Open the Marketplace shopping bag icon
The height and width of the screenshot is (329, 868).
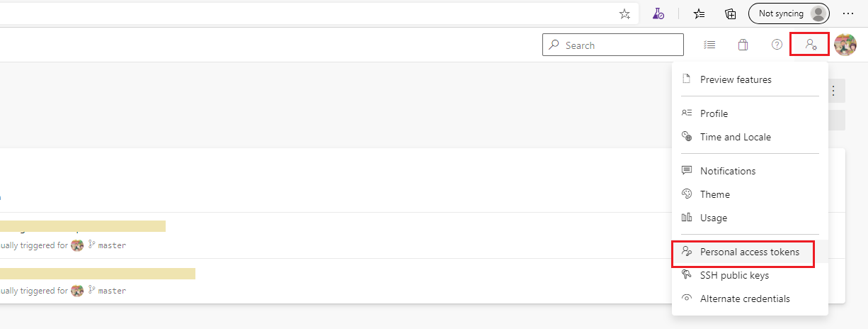coord(743,45)
